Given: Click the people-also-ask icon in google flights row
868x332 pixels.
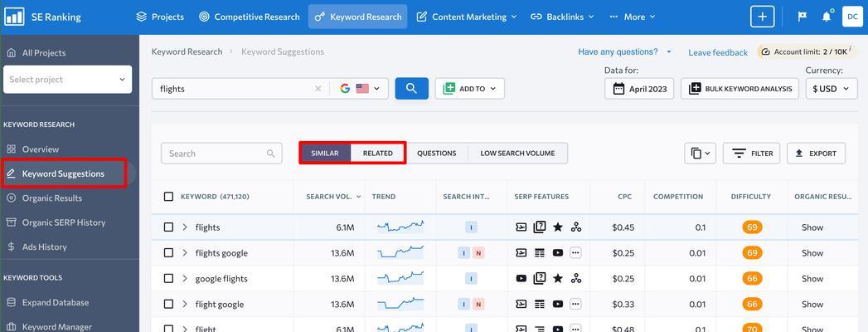Looking at the screenshot, I should tap(539, 278).
